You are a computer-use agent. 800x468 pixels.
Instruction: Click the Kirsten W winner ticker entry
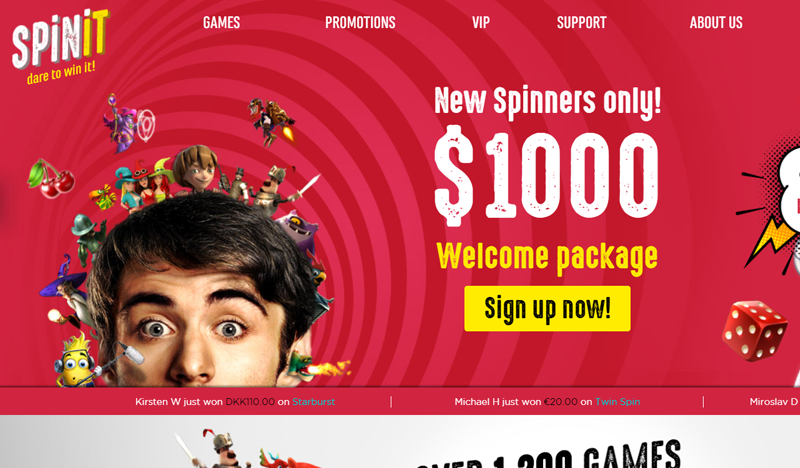[235, 402]
